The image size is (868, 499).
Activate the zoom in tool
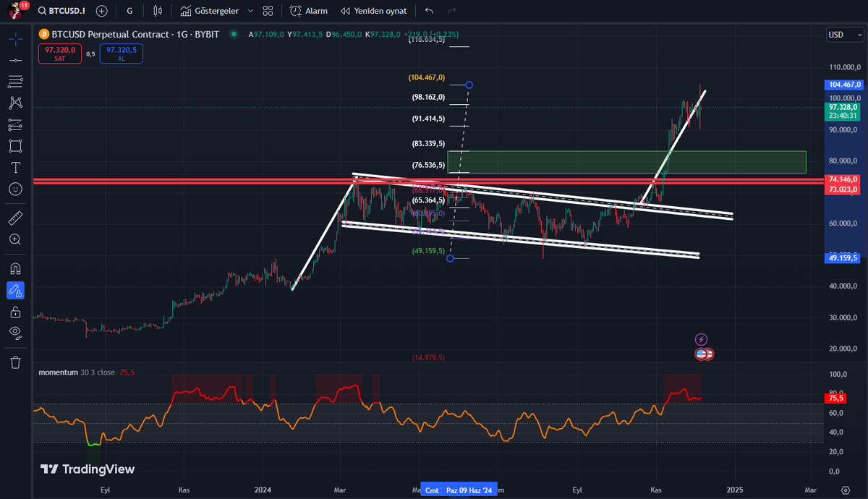[15, 239]
